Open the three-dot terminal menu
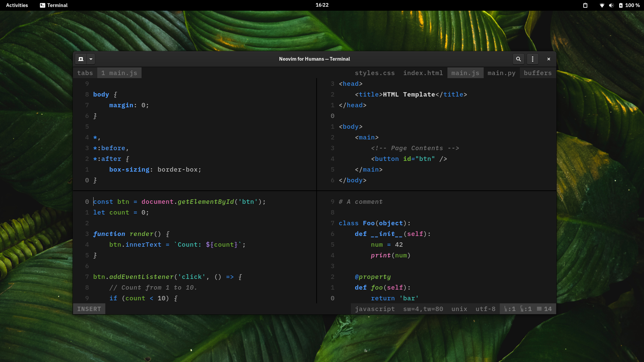 pos(532,59)
